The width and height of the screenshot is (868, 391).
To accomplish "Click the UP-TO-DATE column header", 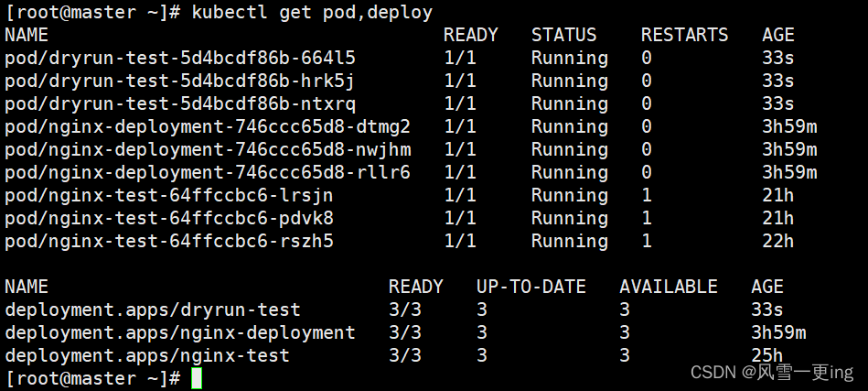I will tap(531, 287).
